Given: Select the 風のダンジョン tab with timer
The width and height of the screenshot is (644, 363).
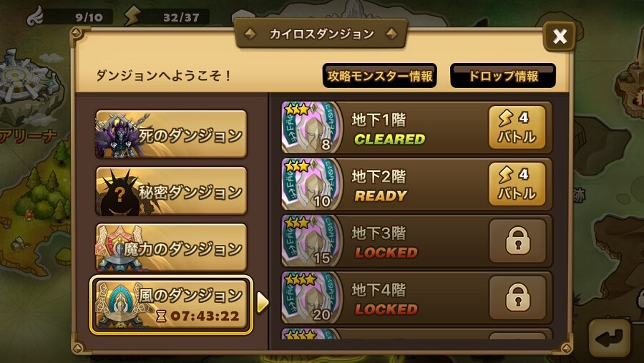Looking at the screenshot, I should [x=171, y=304].
